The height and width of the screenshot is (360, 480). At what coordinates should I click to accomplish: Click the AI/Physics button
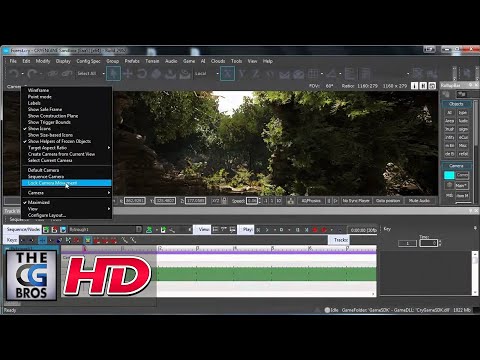tap(311, 201)
